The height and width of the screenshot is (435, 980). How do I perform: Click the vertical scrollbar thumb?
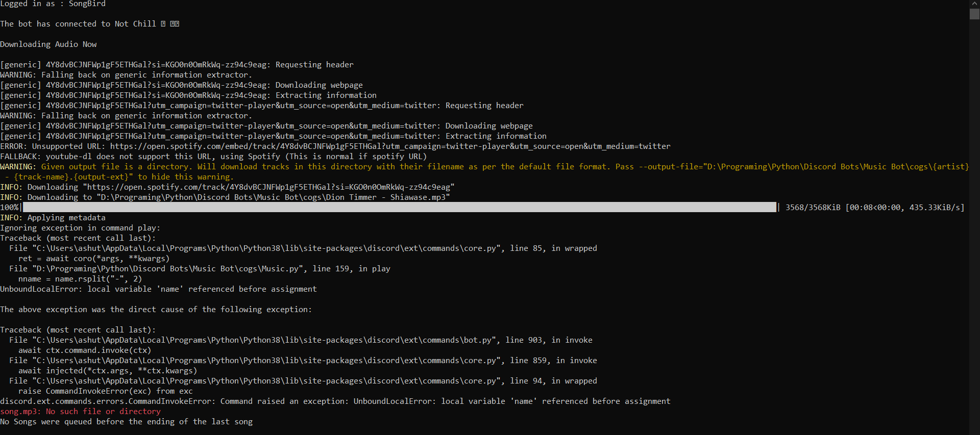pos(974,14)
